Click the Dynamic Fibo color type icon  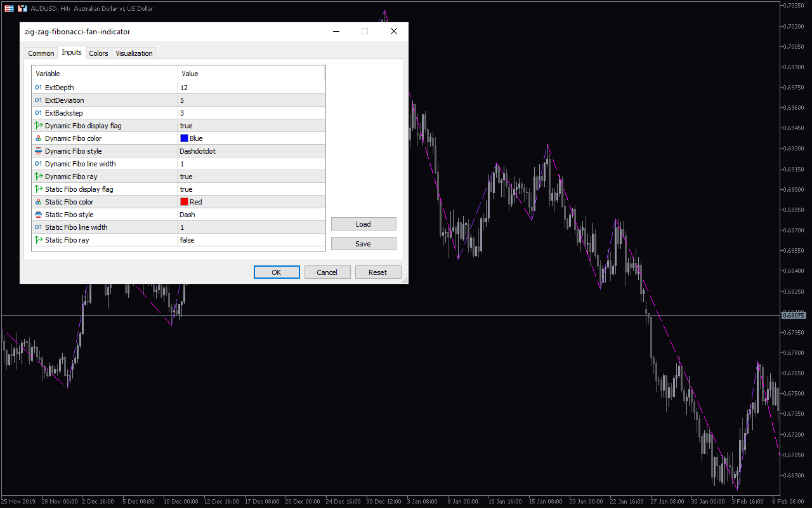click(38, 138)
